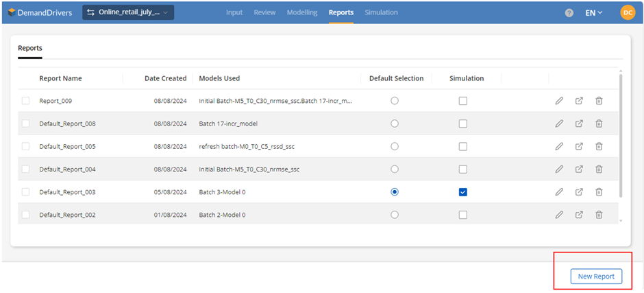This screenshot has height=293, width=644.
Task: Switch to the Modelling tab
Action: pos(302,12)
